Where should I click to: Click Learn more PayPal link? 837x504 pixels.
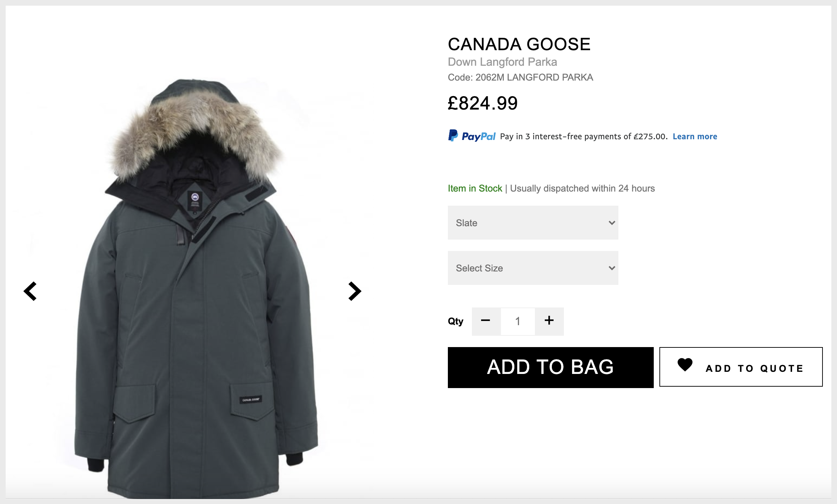[x=695, y=136]
